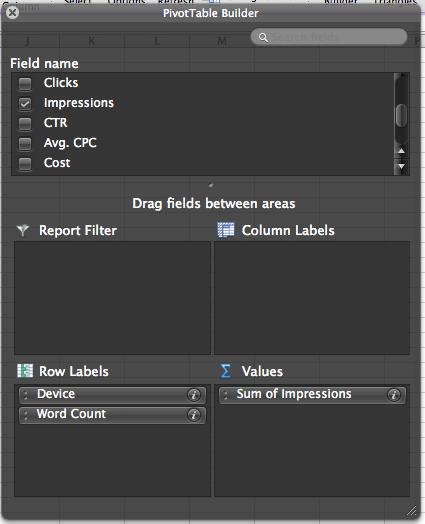
Task: Click the Column Labels table icon
Action: pos(226,230)
